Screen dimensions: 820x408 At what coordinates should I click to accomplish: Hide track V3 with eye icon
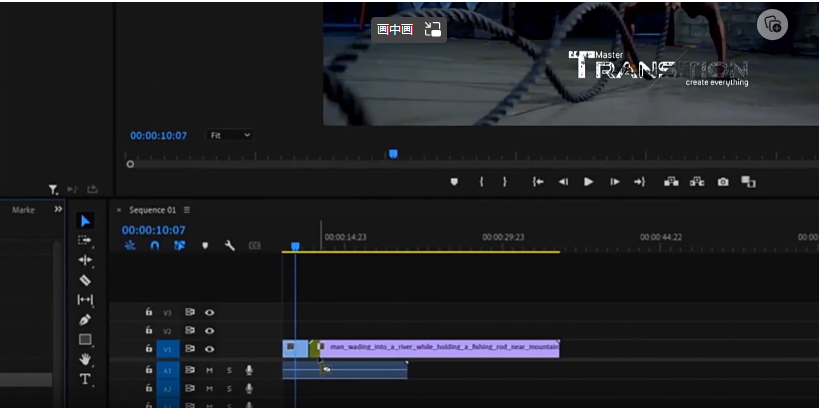coord(210,312)
